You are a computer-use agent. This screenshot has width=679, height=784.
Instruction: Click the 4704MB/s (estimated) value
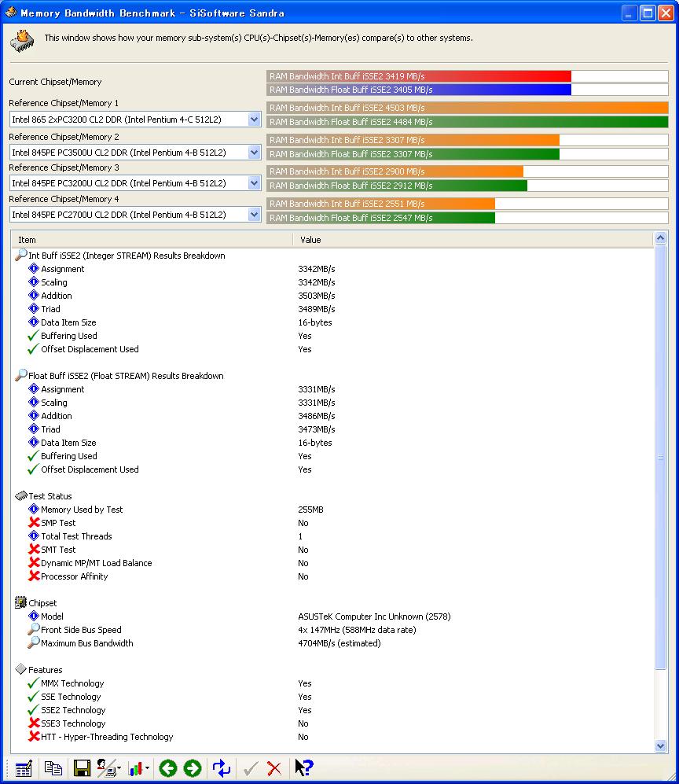(x=339, y=643)
